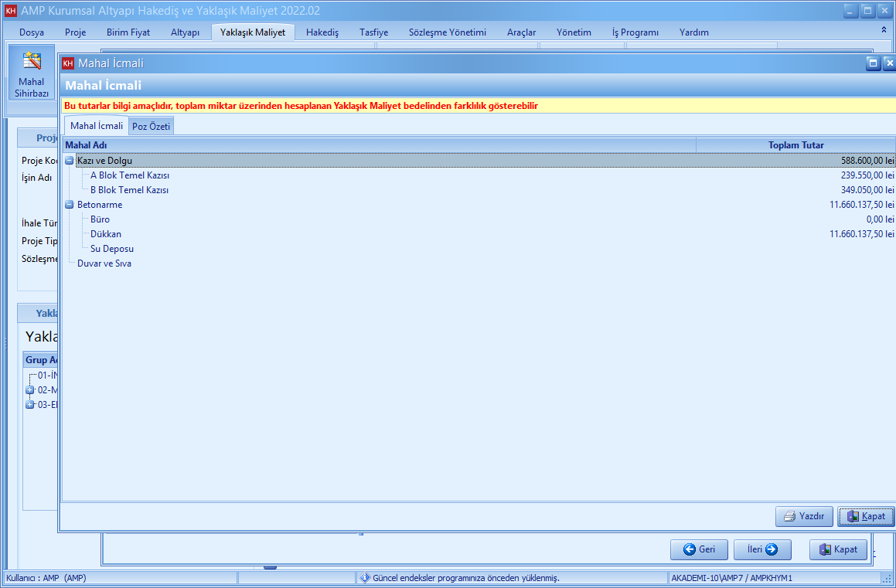
Task: Collapse the Kazı ve Dolgu node
Action: pyautogui.click(x=70, y=161)
